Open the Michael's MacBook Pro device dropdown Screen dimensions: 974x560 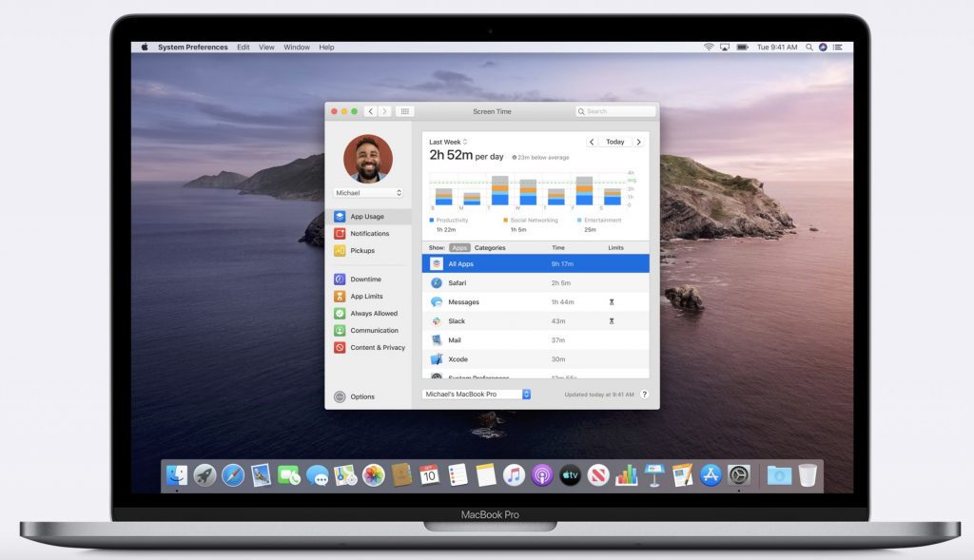click(x=476, y=394)
